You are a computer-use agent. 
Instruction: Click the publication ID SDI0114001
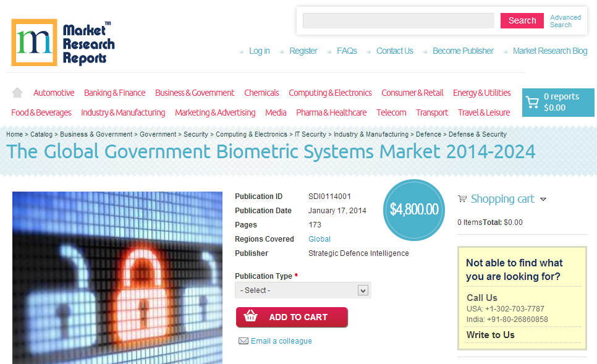[329, 196]
